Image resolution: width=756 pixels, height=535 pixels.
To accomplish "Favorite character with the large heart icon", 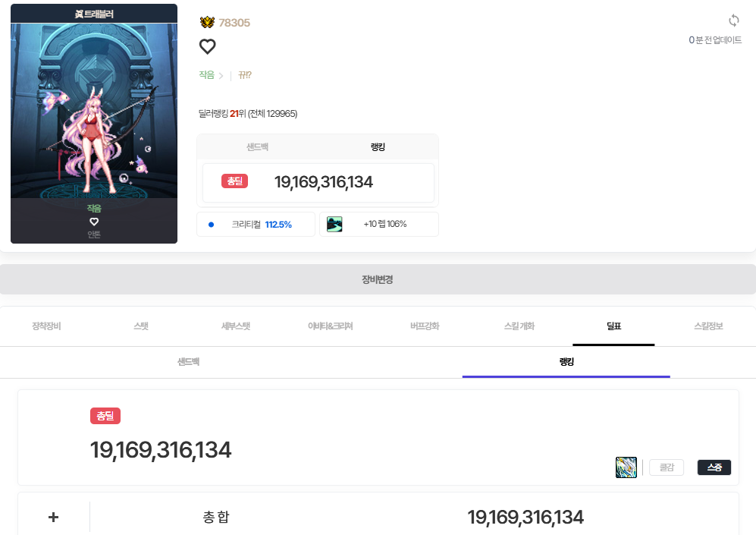I will point(207,46).
